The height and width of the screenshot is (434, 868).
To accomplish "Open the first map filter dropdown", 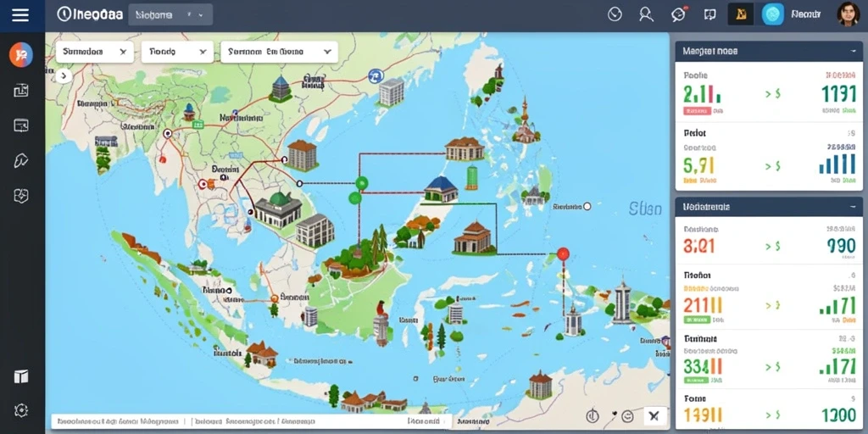I will [95, 52].
